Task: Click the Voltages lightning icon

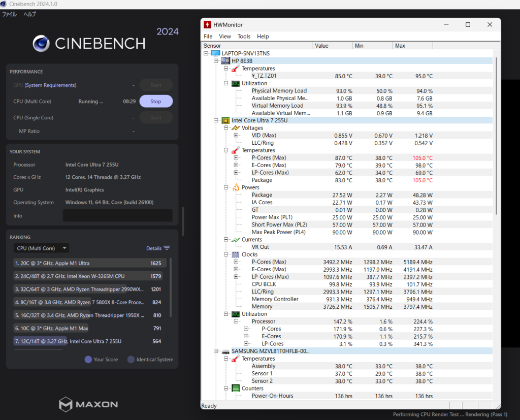Action: pos(236,128)
